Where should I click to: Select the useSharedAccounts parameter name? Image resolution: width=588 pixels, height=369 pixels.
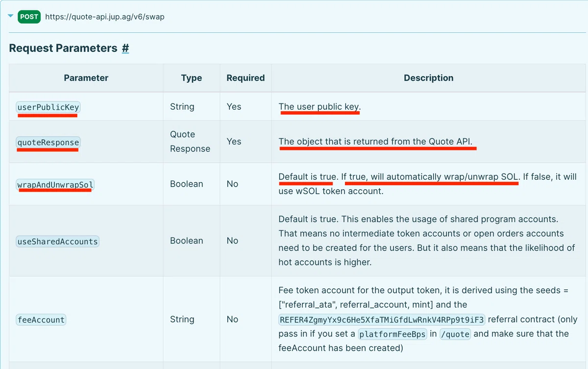click(x=58, y=241)
